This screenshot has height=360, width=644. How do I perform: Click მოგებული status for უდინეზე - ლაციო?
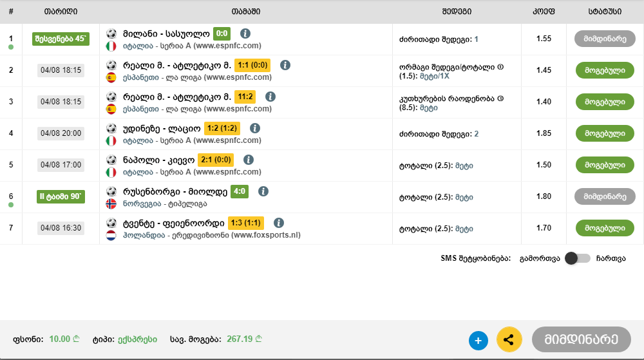point(605,134)
